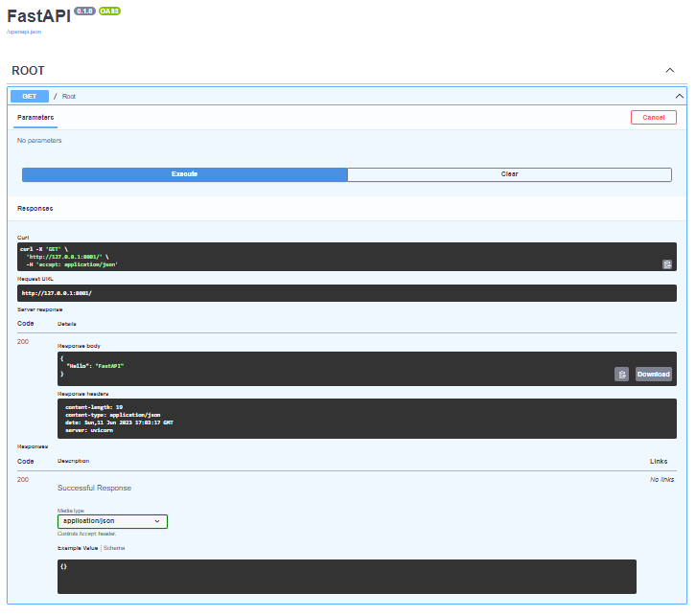Select the Parameters tab

click(35, 118)
